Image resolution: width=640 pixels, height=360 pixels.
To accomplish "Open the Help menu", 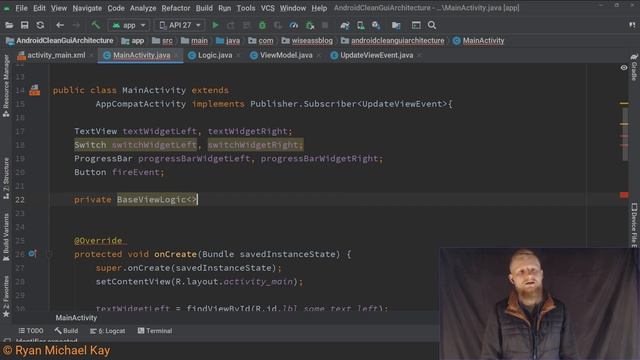I will (319, 8).
